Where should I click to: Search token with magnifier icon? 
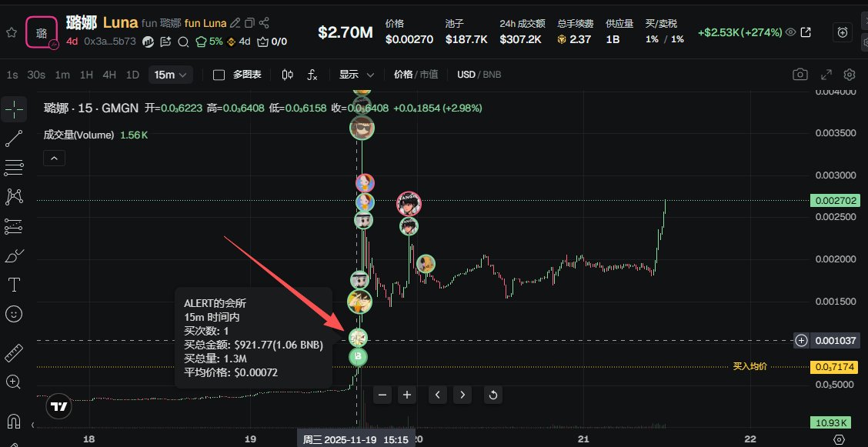pos(183,42)
